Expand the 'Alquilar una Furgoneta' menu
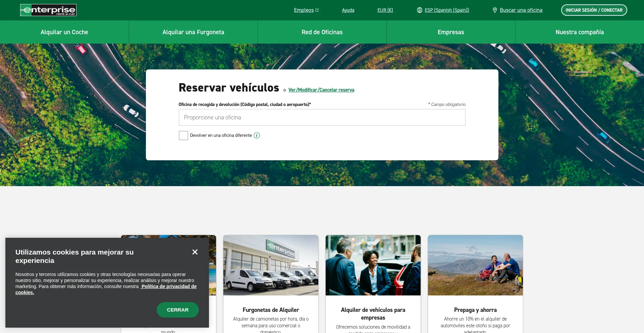Screen dimensions: 644x333 coord(193,32)
